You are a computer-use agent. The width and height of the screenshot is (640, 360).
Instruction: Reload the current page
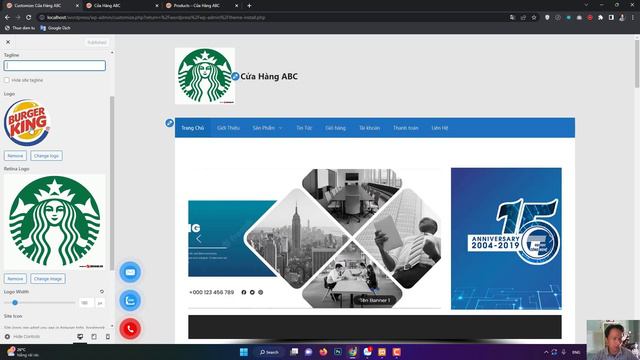[x=29, y=18]
